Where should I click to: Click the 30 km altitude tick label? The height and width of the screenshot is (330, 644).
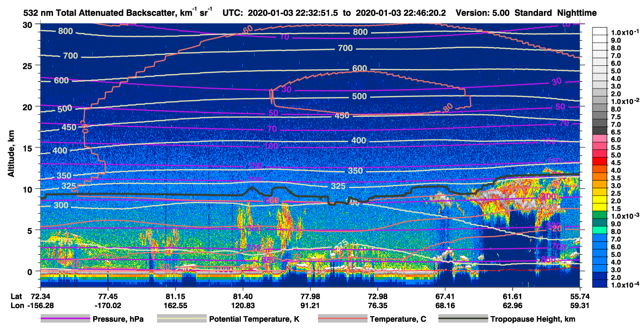click(28, 25)
